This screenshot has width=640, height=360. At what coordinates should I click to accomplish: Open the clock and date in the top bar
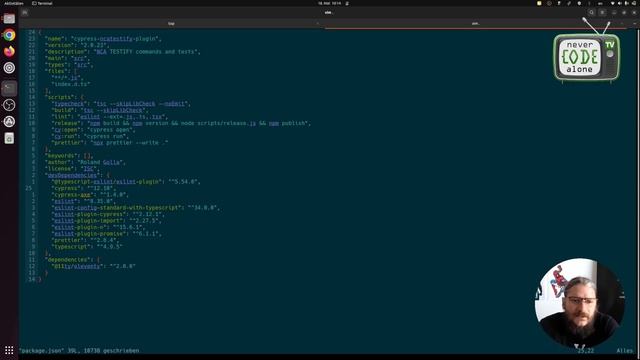(x=329, y=3)
